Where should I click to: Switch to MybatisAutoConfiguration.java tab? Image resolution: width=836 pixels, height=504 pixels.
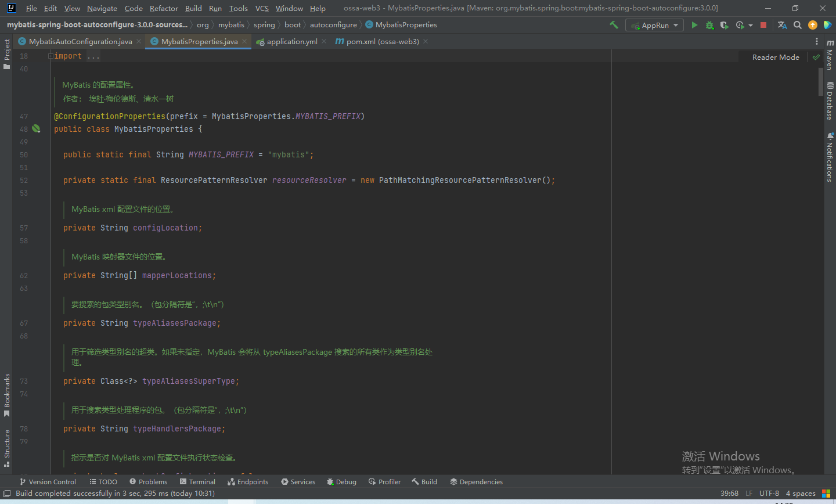point(80,41)
